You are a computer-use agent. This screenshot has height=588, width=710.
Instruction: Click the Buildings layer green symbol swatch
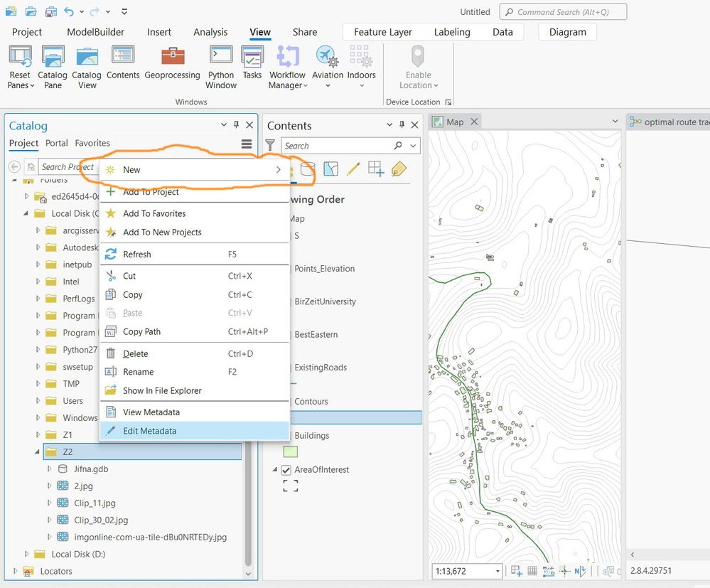(x=290, y=451)
